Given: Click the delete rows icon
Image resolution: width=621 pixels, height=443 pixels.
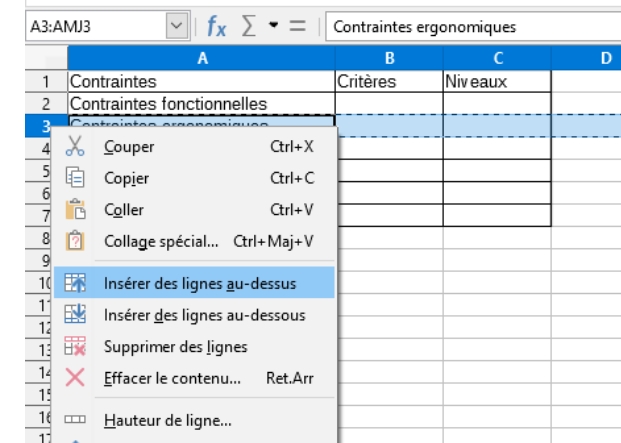Looking at the screenshot, I should [75, 346].
